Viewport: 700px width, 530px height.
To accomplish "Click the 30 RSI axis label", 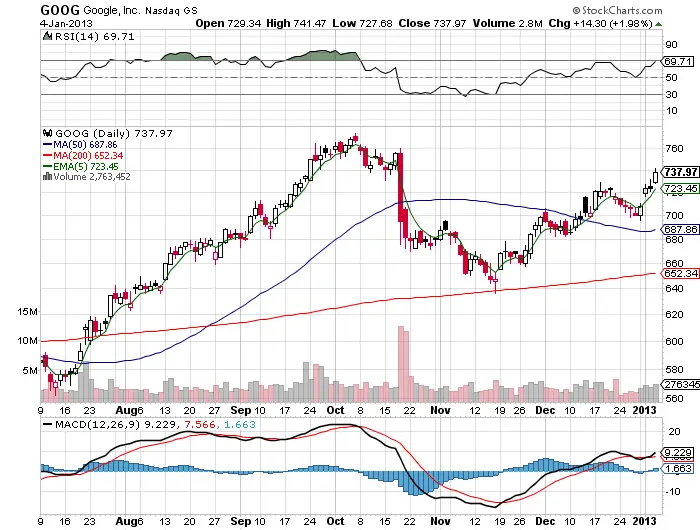I will coord(671,94).
